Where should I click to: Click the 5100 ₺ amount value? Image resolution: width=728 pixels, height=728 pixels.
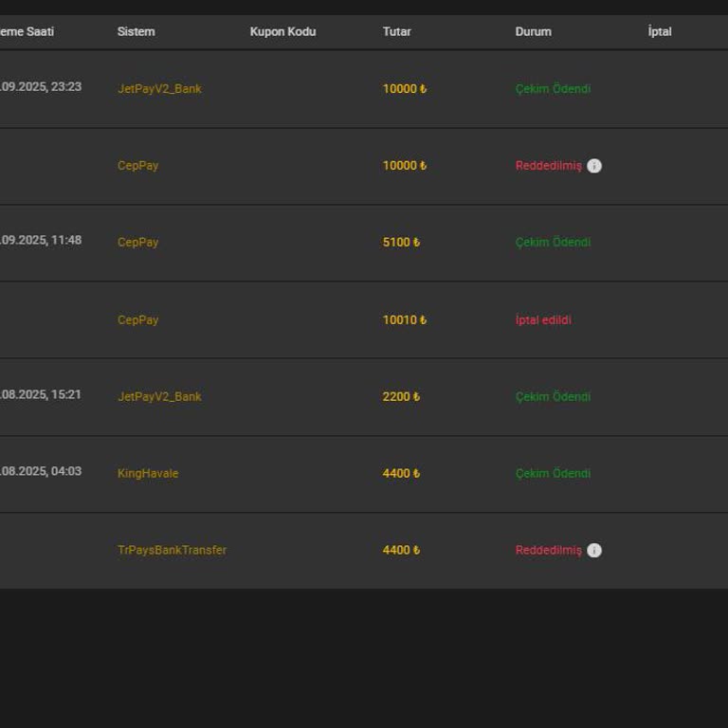coord(401,243)
